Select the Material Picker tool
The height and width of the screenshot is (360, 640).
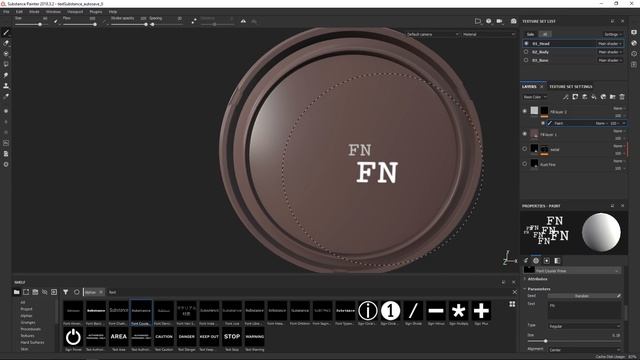(x=6, y=96)
